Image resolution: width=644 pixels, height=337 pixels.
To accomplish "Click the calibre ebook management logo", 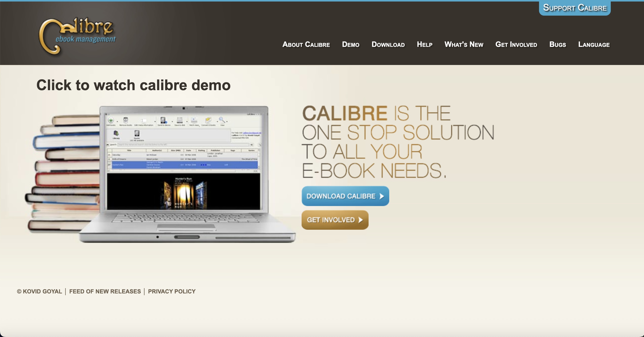I will click(x=77, y=36).
